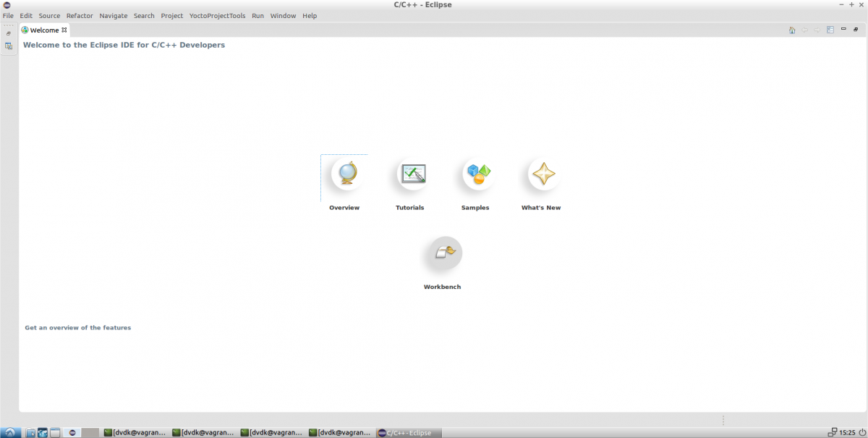Click the restore icon in left sidebar
Image resolution: width=868 pixels, height=438 pixels.
point(9,33)
